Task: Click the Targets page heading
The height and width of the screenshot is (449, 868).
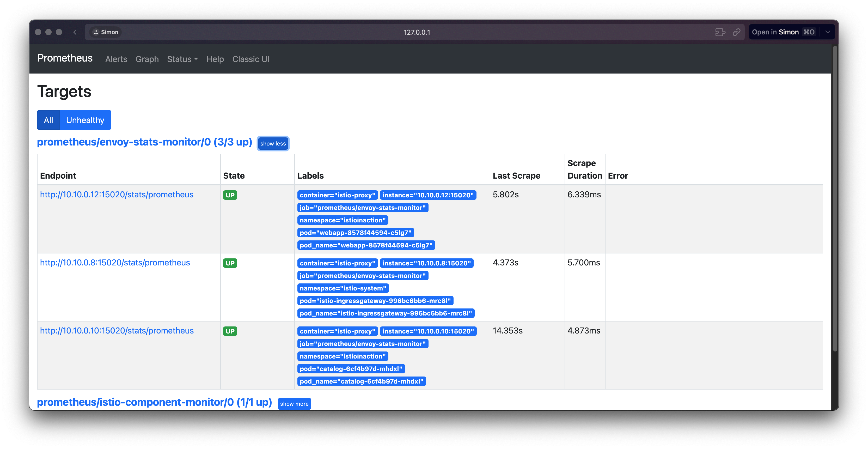Action: 64,91
